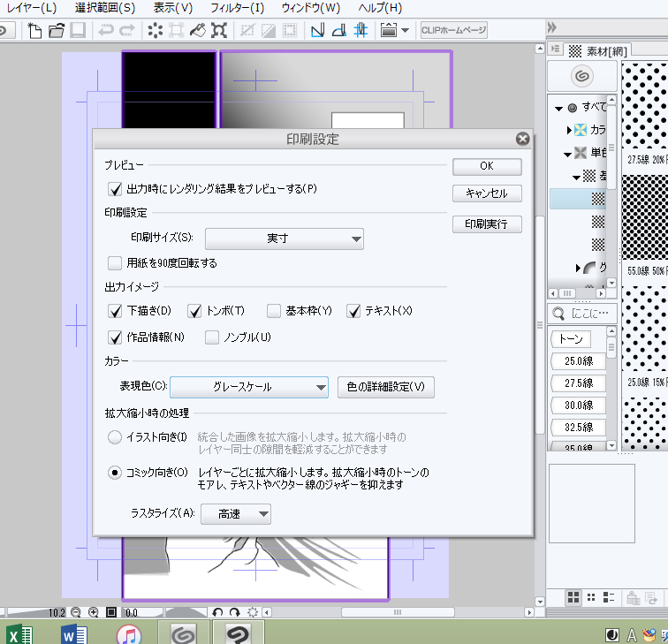668x644 pixels.
Task: Open the ウィンドウ(W) menu
Action: pyautogui.click(x=310, y=8)
